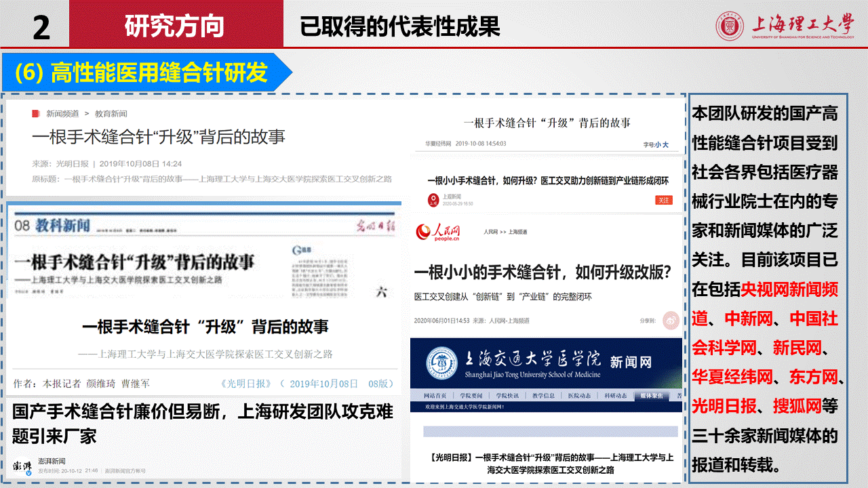Click the 2020年06月01日14:53 来源 line
The image size is (868, 488).
click(x=472, y=321)
